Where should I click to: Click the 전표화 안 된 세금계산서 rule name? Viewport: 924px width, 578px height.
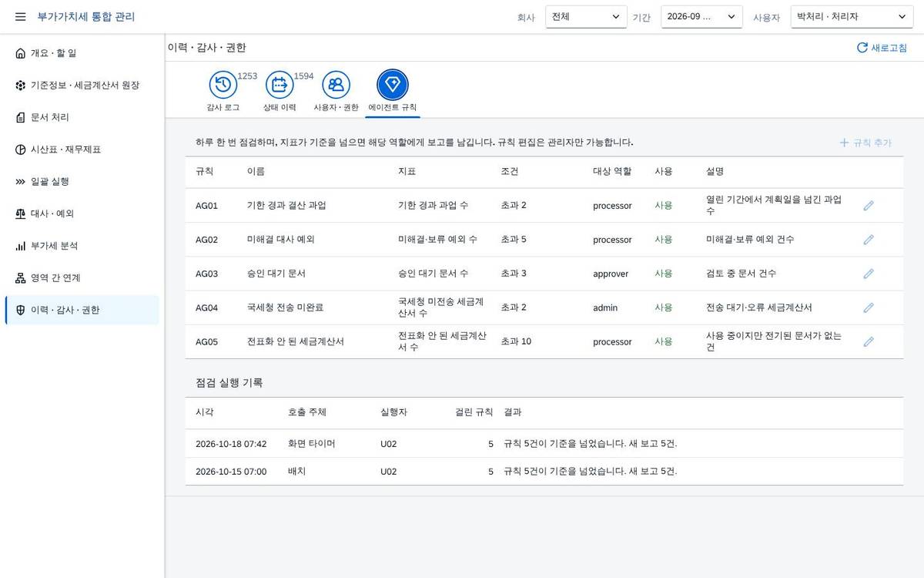[x=295, y=341]
